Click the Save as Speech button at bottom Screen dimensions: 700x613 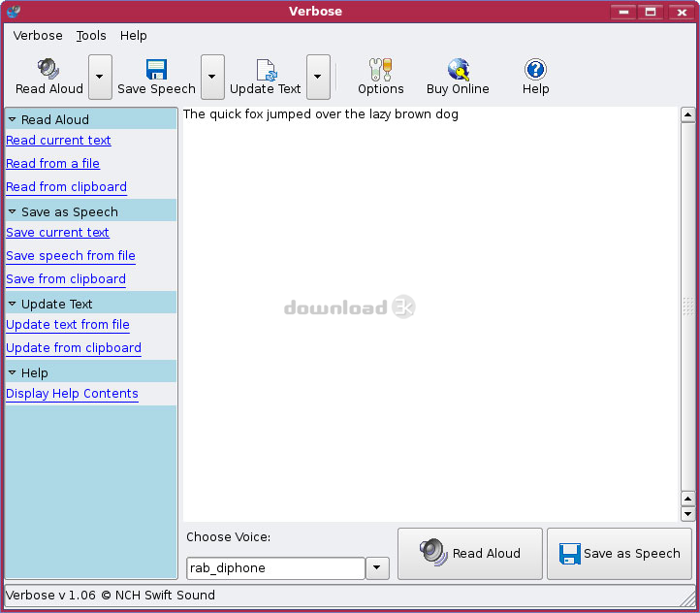click(x=620, y=554)
